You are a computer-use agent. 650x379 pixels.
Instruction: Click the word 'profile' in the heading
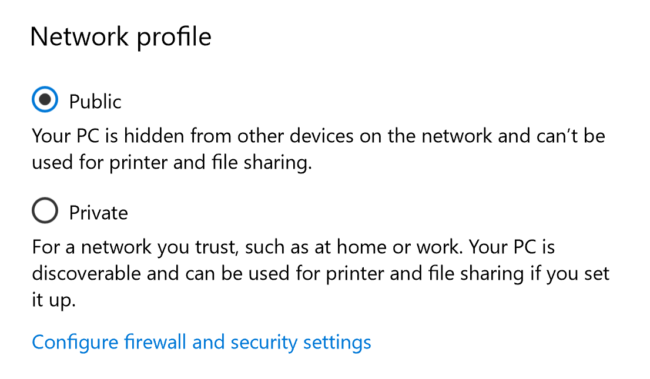point(174,38)
